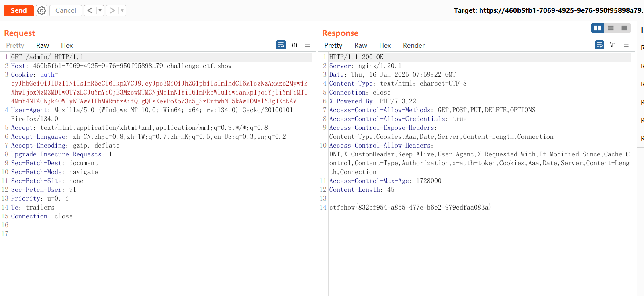This screenshot has height=296, width=644.
Task: Toggle word wrap icon in Response panel
Action: 599,45
